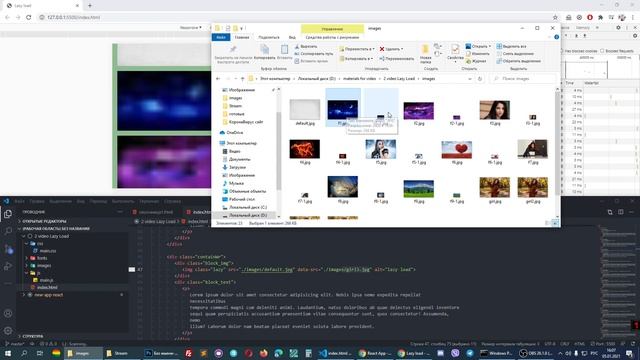Pin folder to Quick access in ribbon

pyautogui.click(x=233, y=54)
